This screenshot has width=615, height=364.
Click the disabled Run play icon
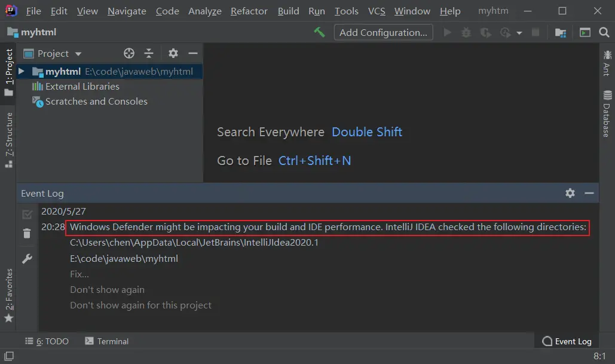pyautogui.click(x=447, y=32)
